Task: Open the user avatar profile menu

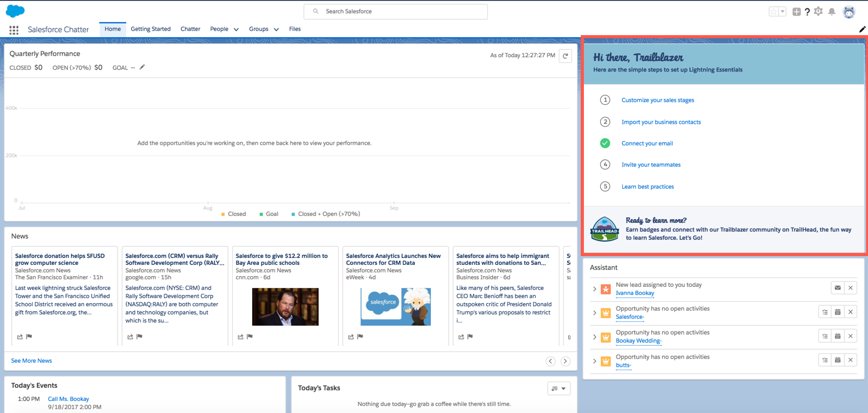Action: 849,11
